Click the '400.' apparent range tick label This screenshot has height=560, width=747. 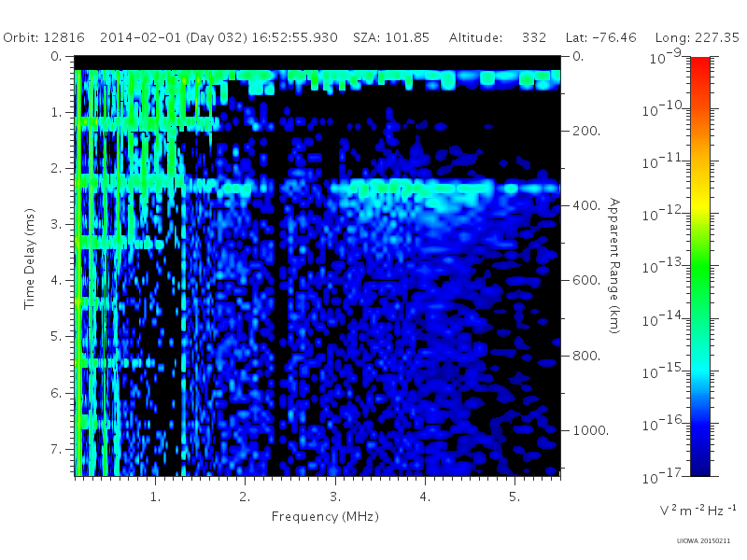tap(586, 205)
